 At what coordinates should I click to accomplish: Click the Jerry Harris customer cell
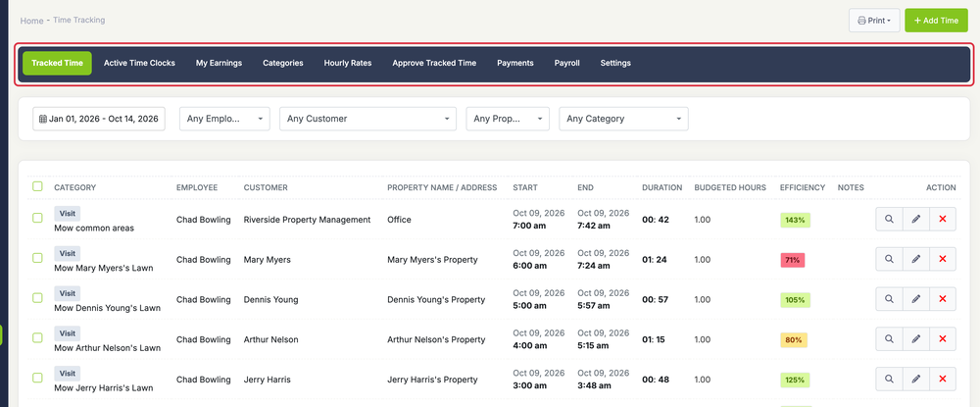coord(267,380)
